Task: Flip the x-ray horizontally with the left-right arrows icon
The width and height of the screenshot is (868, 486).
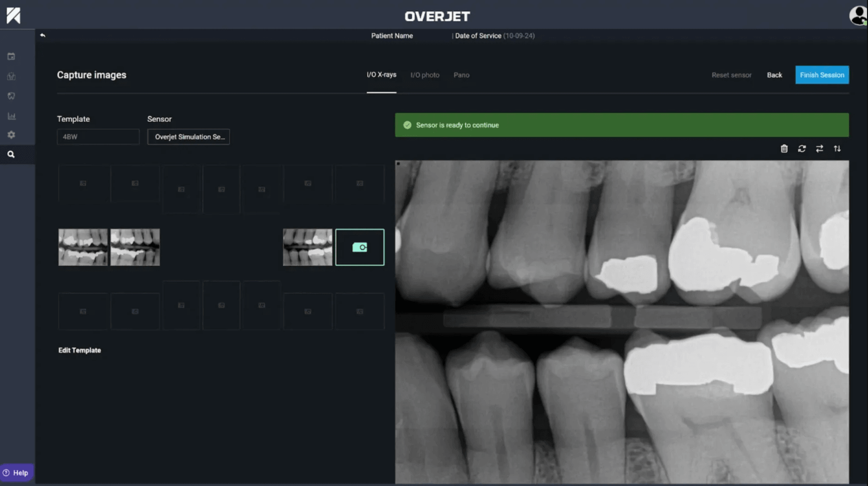Action: 820,149
